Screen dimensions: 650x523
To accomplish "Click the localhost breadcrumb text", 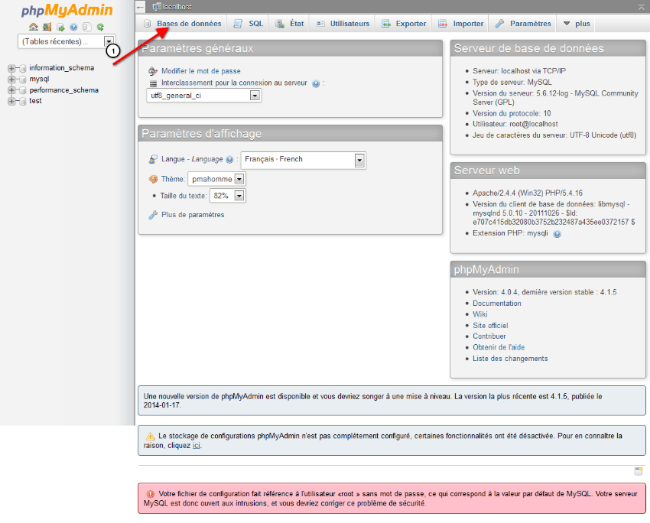I will point(177,7).
